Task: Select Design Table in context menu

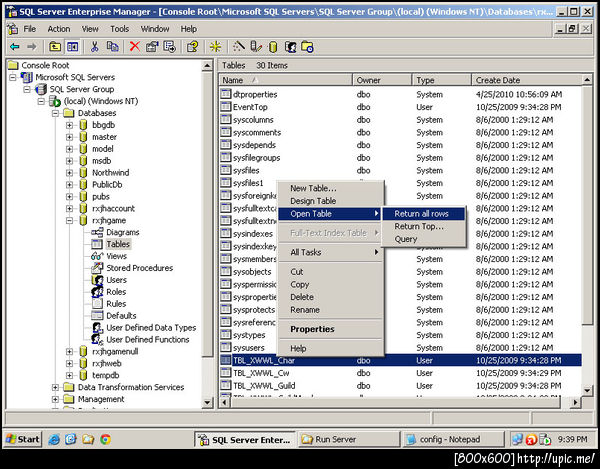Action: pyautogui.click(x=313, y=201)
